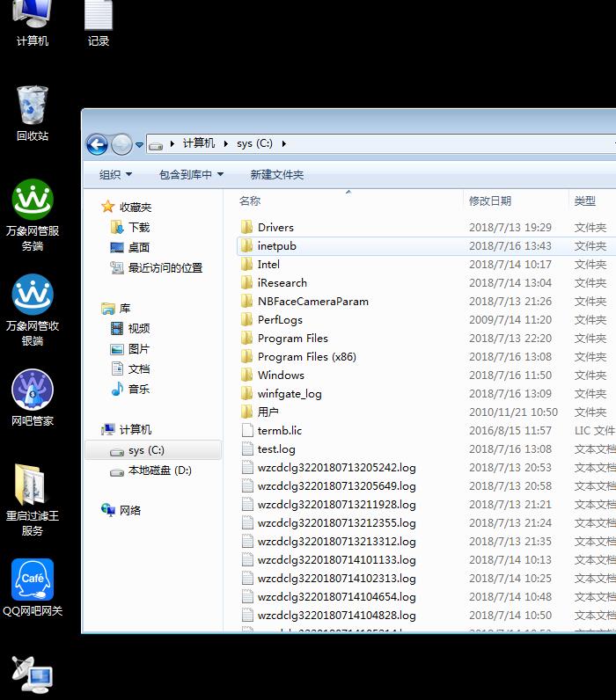Image resolution: width=616 pixels, height=700 pixels.
Task: Select the Windows folder icon
Action: point(246,375)
